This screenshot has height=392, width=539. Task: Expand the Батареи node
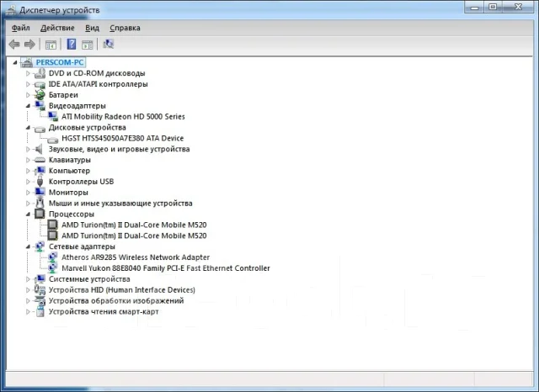pyautogui.click(x=28, y=95)
